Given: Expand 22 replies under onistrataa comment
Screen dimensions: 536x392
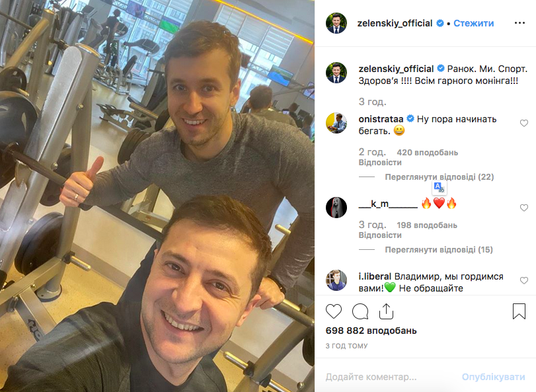Looking at the screenshot, I should pos(440,177).
